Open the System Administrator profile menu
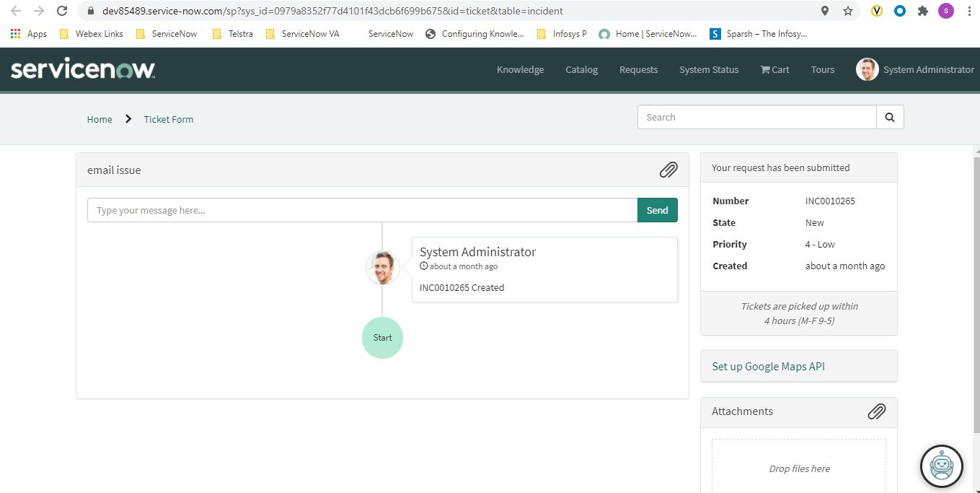This screenshot has width=980, height=493. [x=914, y=70]
